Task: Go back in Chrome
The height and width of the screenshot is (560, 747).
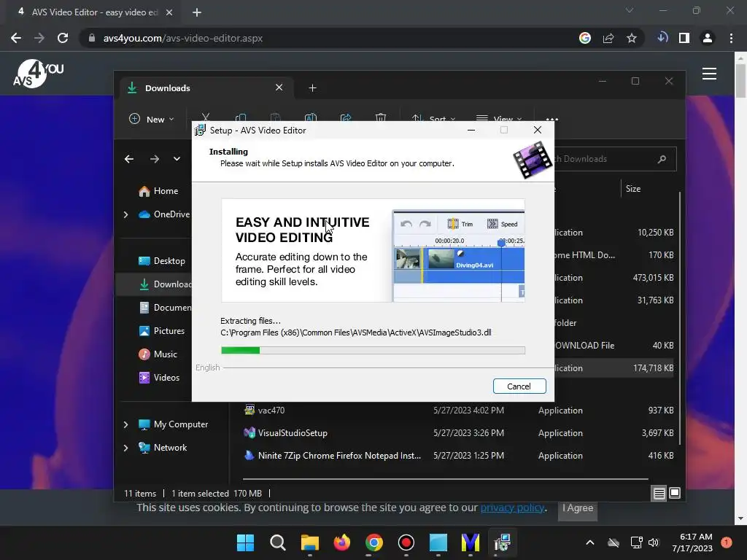Action: tap(16, 38)
